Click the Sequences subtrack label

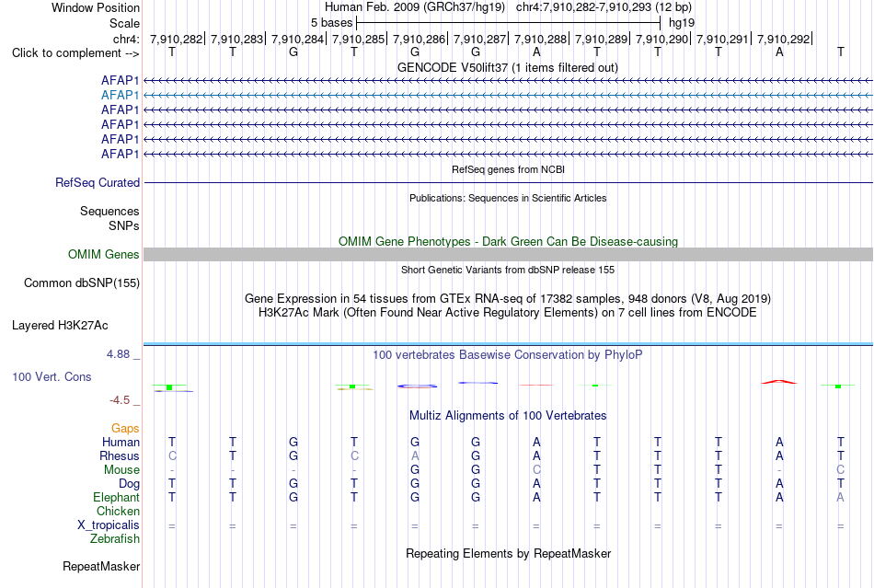coord(109,212)
